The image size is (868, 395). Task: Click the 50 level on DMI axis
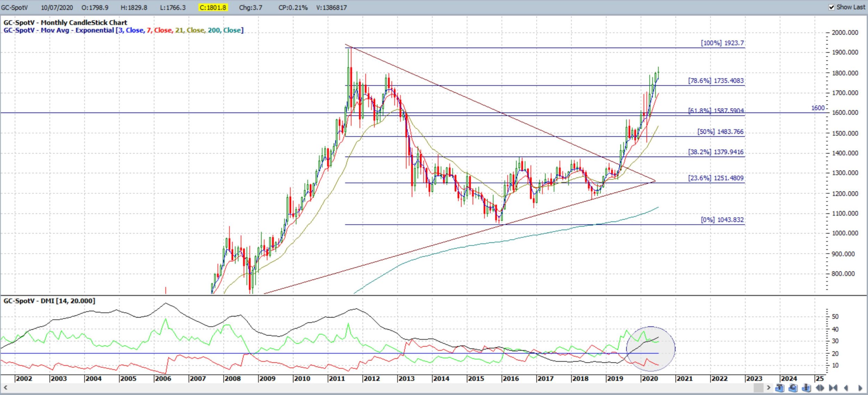pos(835,317)
